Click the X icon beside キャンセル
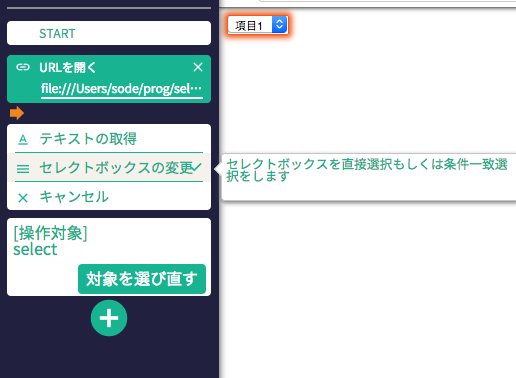Viewport: 516px width, 378px height. [x=23, y=198]
